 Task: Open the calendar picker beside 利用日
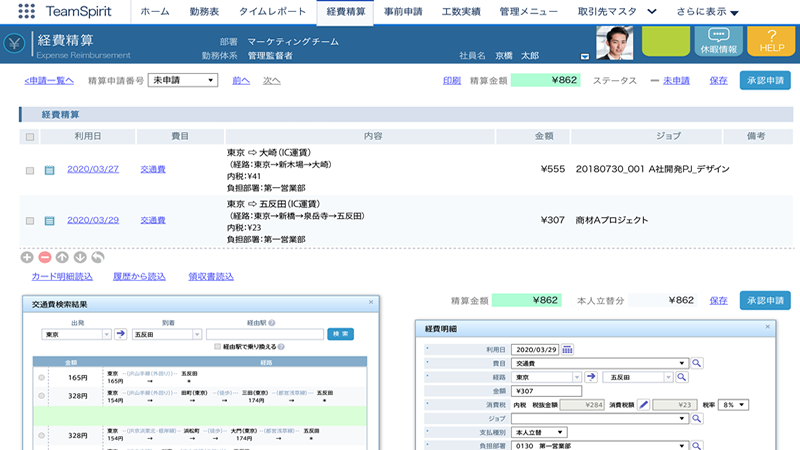click(x=568, y=348)
